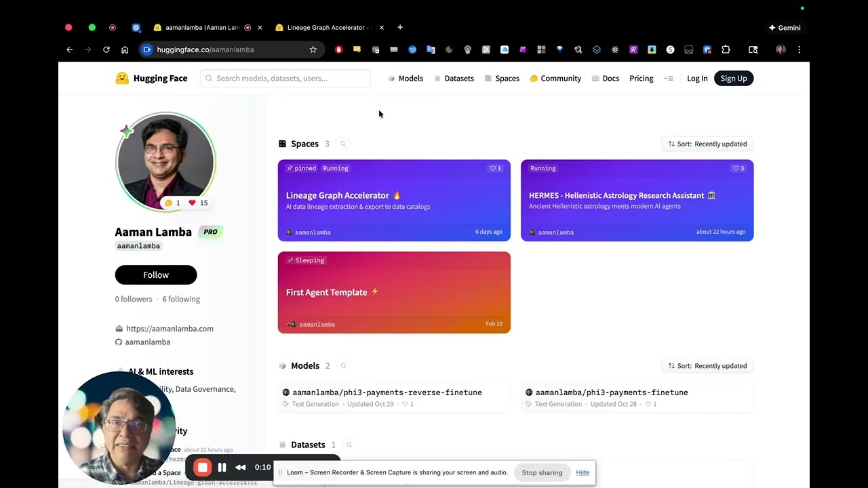Open the https://aamanlamba.com website link

(x=170, y=329)
